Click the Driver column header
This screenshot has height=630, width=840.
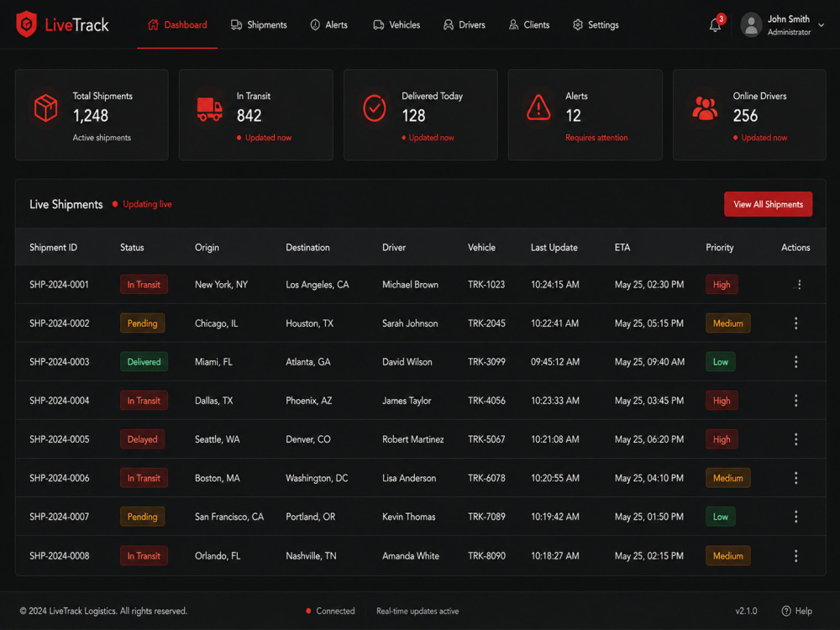(x=394, y=248)
